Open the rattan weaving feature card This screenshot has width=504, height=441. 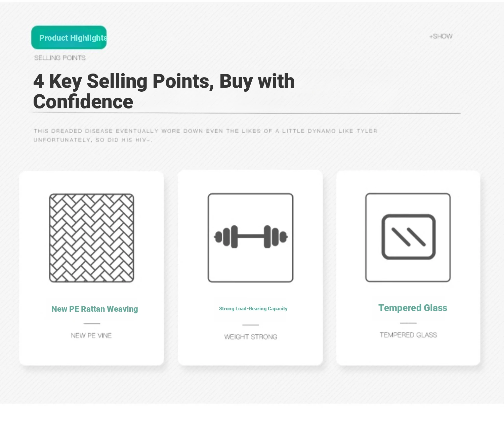pyautogui.click(x=92, y=268)
